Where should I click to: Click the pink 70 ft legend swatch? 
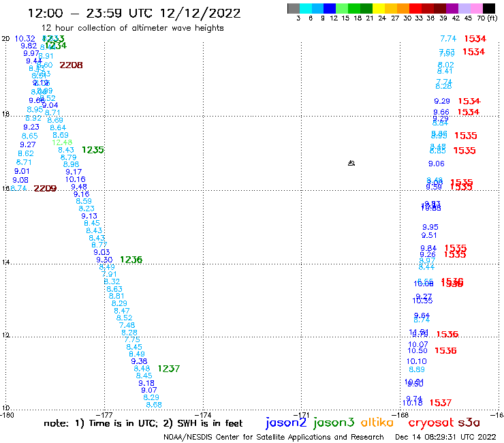click(x=476, y=8)
